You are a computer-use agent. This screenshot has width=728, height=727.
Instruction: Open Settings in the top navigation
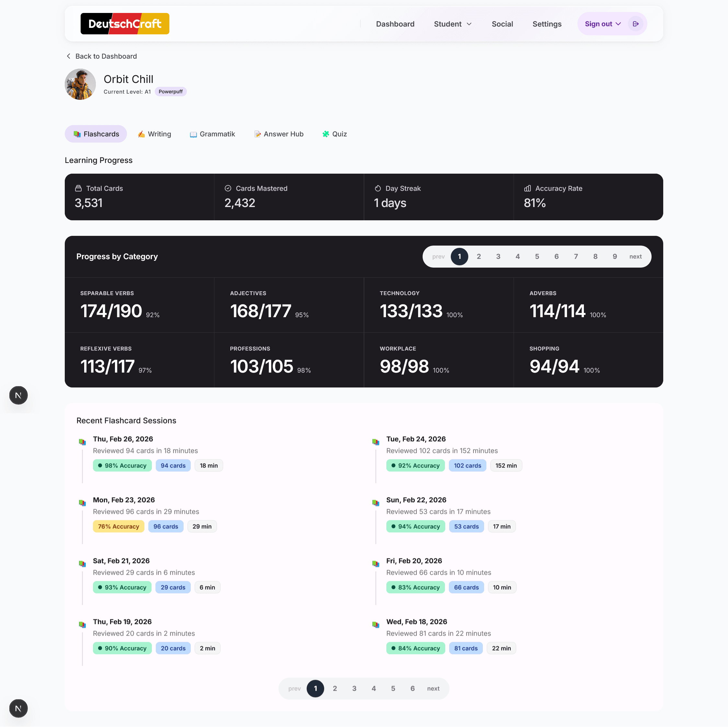[546, 24]
